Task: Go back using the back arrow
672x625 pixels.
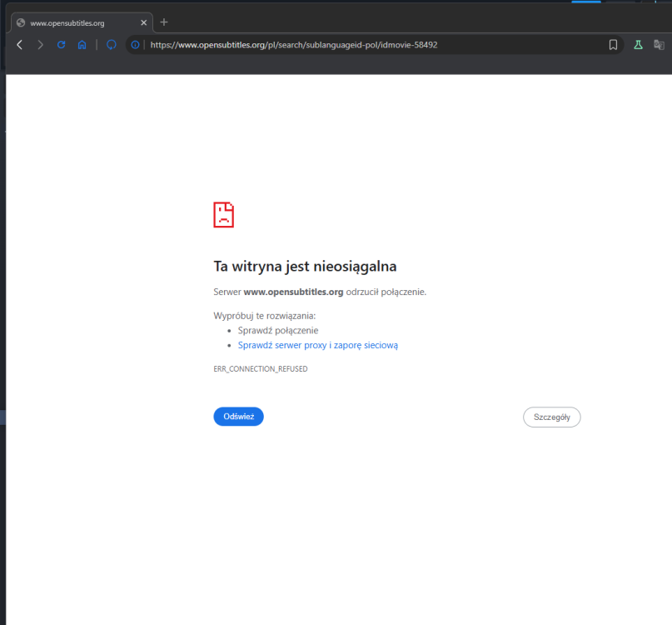Action: point(20,45)
